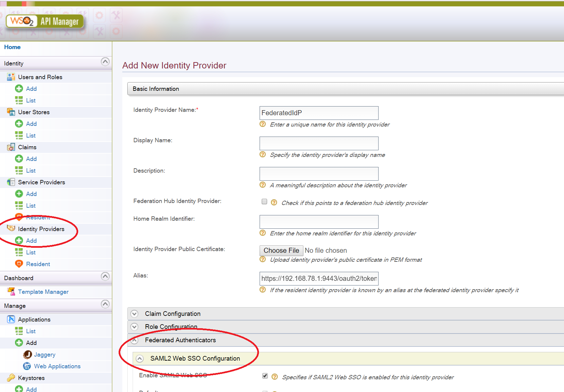Click the list icon under Service Providers
The image size is (564, 392).
19,205
